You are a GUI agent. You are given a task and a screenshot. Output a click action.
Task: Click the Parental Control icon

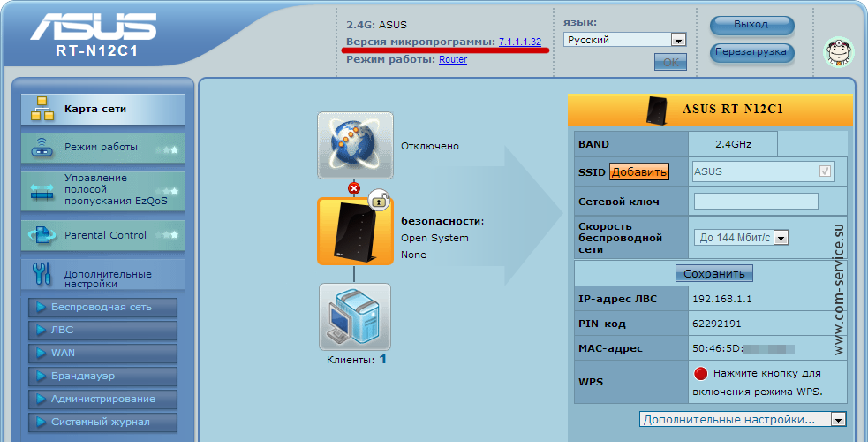(42, 235)
